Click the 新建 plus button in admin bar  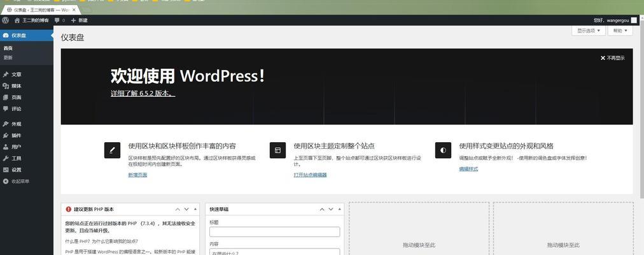[80, 20]
